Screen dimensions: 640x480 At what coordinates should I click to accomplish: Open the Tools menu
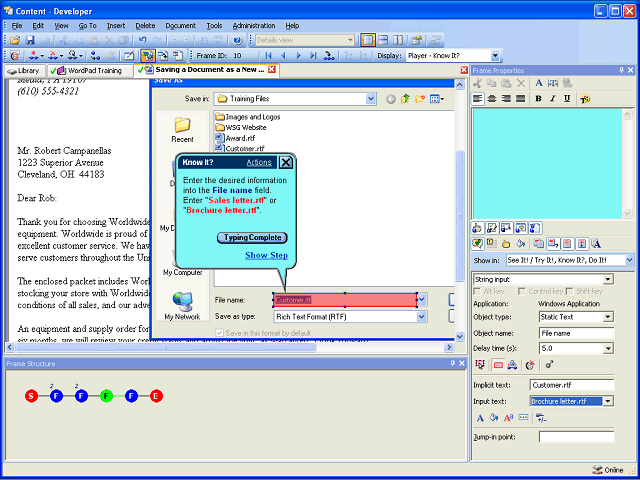click(214, 26)
